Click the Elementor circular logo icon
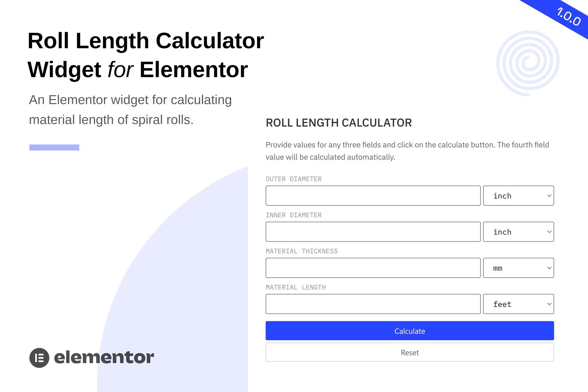Screen dimensions: 588x392 pyautogui.click(x=39, y=358)
